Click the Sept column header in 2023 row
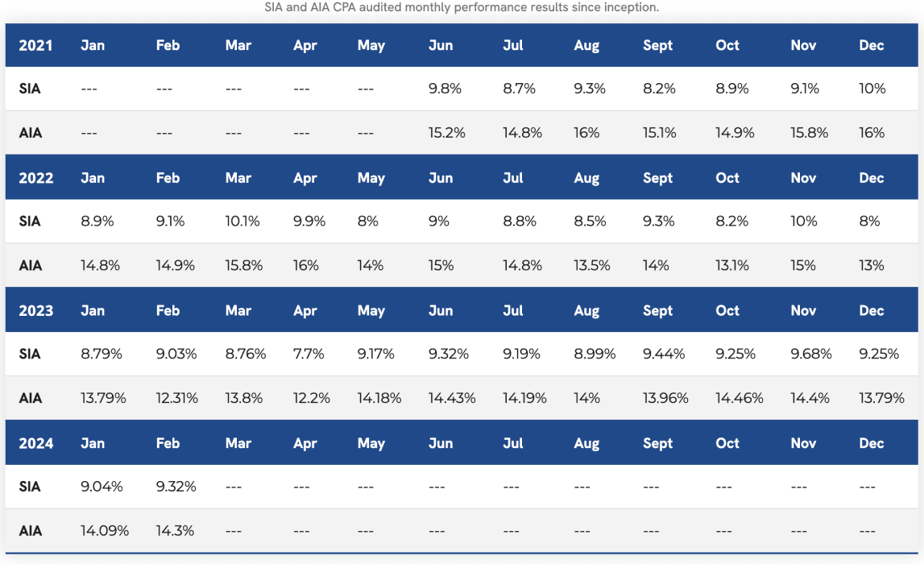Viewport: 924px width, 564px height. [657, 311]
